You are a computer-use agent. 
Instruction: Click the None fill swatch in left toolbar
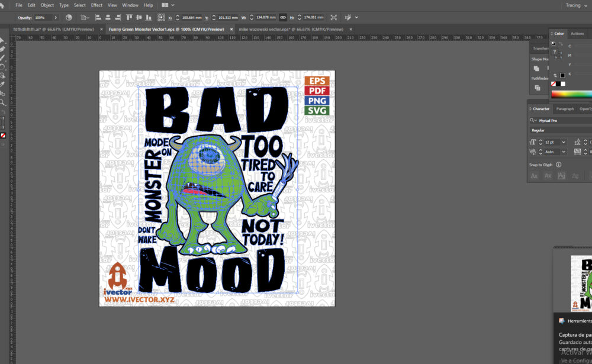(x=3, y=136)
